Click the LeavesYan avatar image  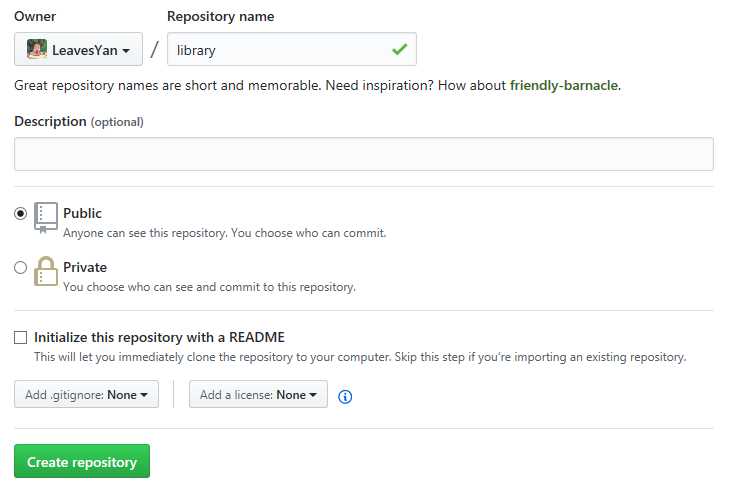[x=37, y=49]
